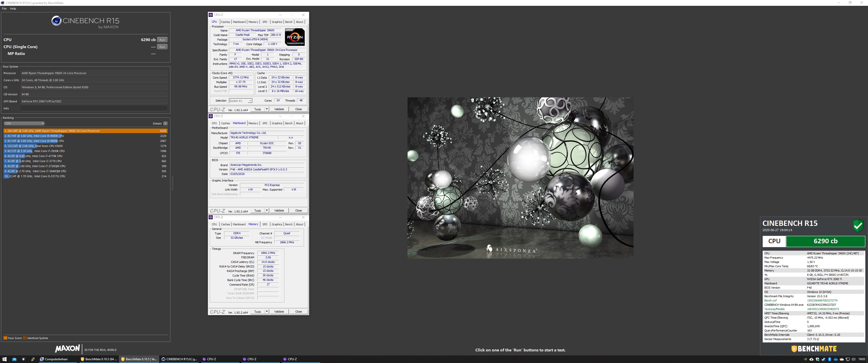Click Validate in top CPU-Z window
The width and height of the screenshot is (868, 363).
(x=279, y=109)
